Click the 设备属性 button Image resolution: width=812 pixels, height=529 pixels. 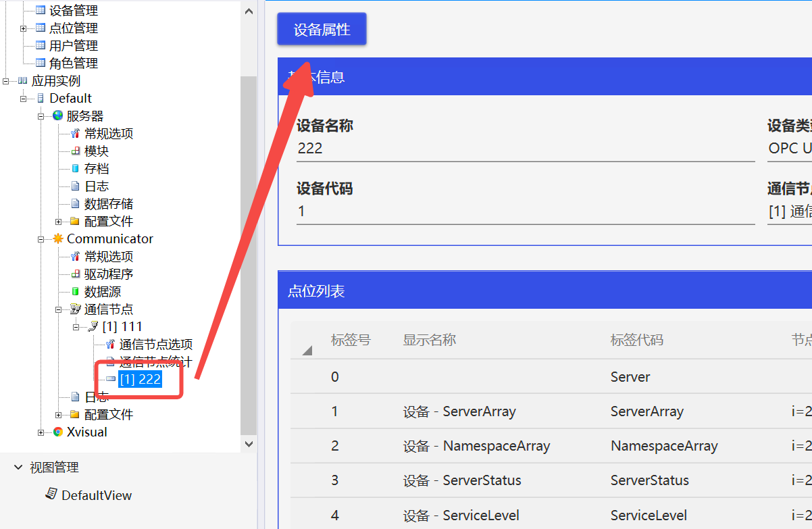tap(322, 29)
